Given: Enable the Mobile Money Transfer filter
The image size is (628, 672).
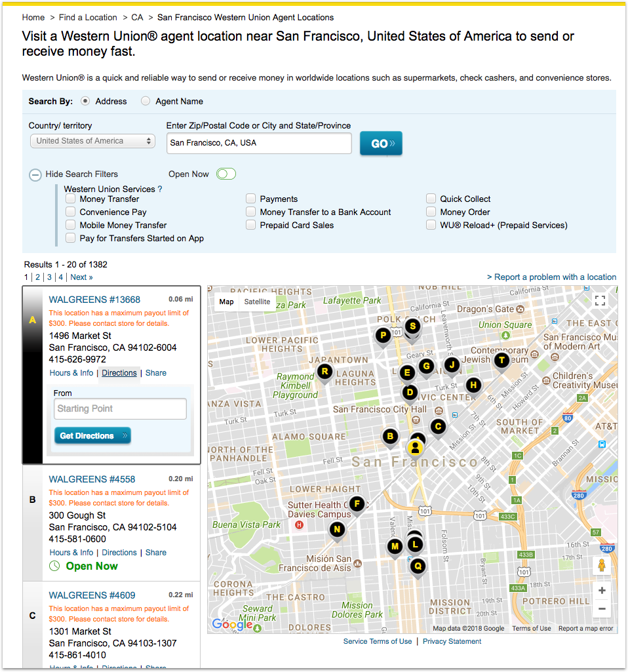Looking at the screenshot, I should pos(71,225).
